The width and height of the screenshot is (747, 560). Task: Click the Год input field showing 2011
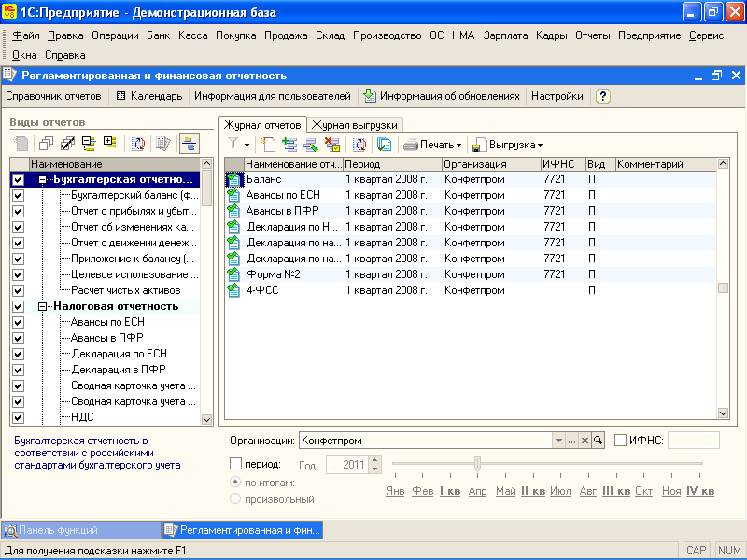coord(347,464)
